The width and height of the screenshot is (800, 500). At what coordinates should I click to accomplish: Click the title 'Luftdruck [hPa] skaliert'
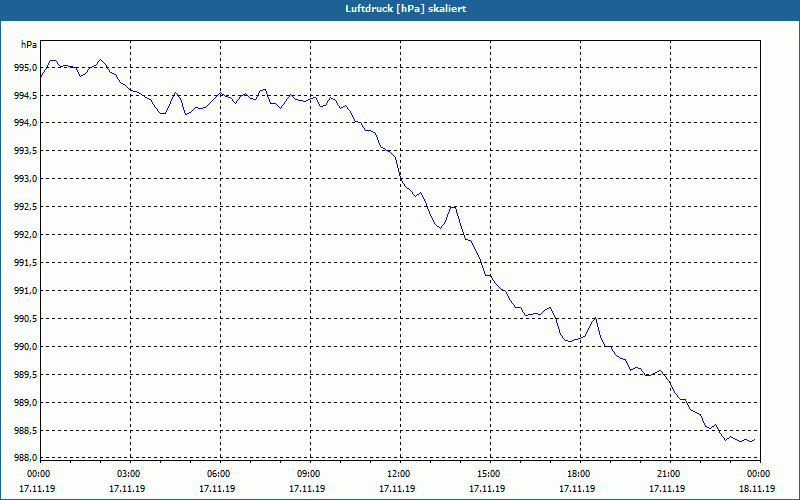click(x=406, y=9)
